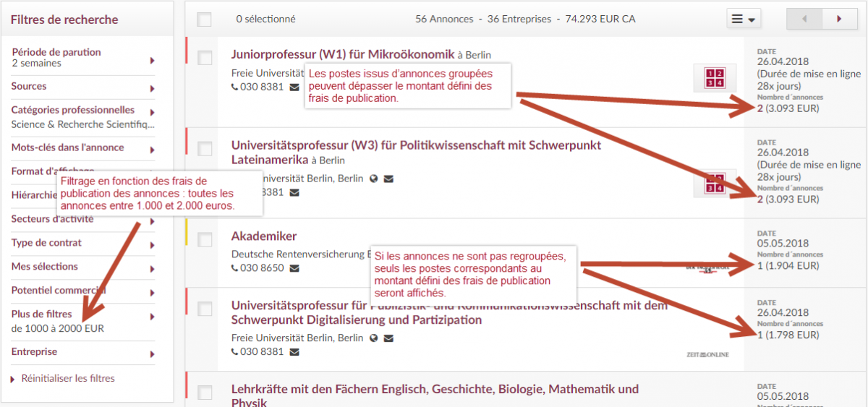Open the Akademiker job listing
This screenshot has height=407, width=868.
[x=264, y=236]
